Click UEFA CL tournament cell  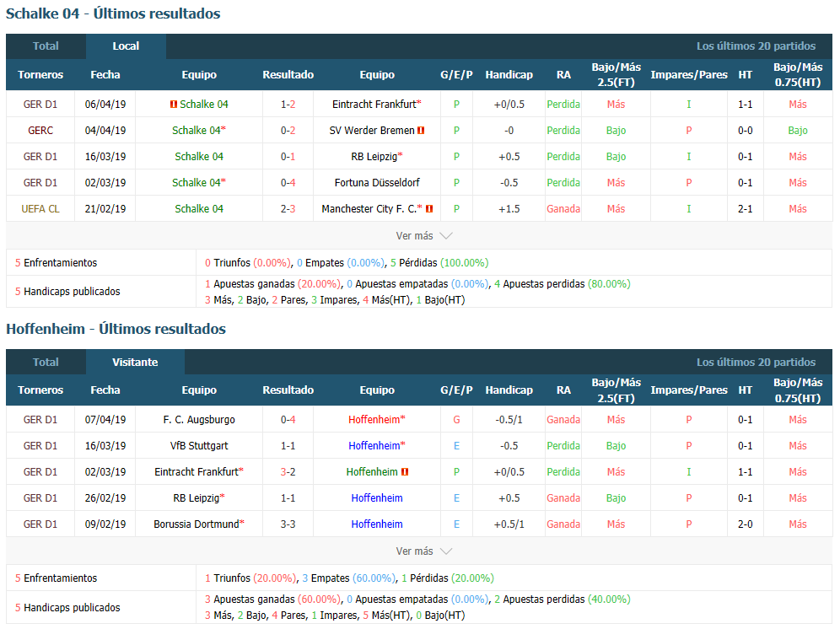[40, 209]
